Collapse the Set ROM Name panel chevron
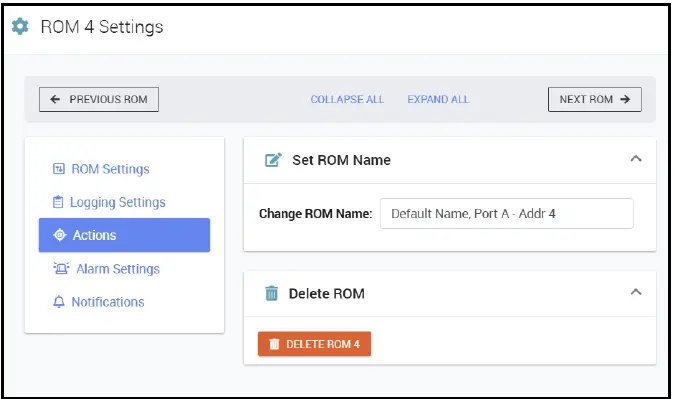The image size is (674, 399). (636, 159)
